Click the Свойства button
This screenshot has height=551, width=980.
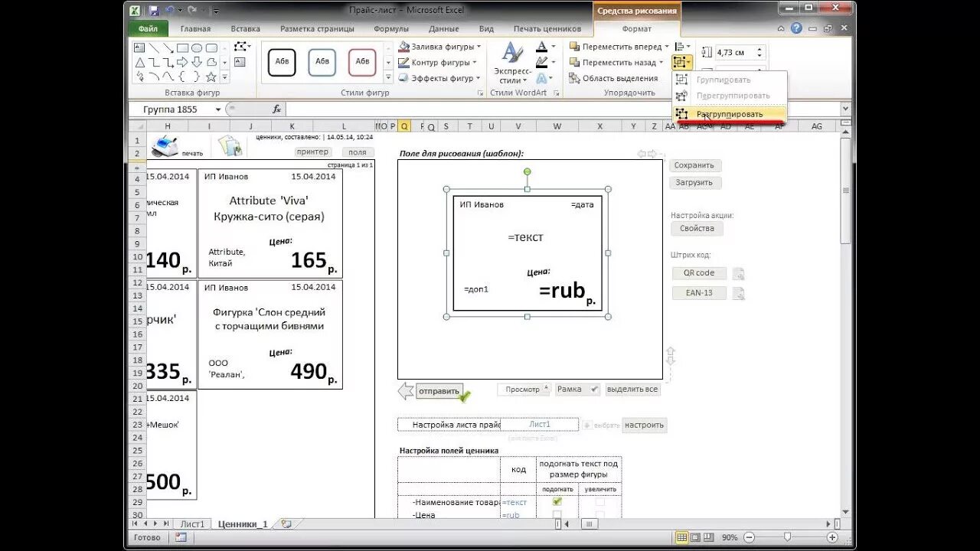point(697,228)
